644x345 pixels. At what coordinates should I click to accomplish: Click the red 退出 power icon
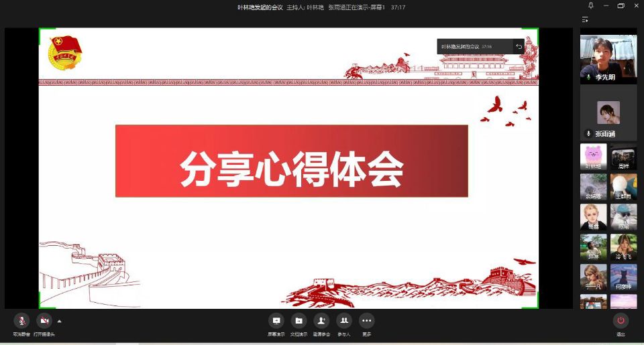[x=621, y=321]
